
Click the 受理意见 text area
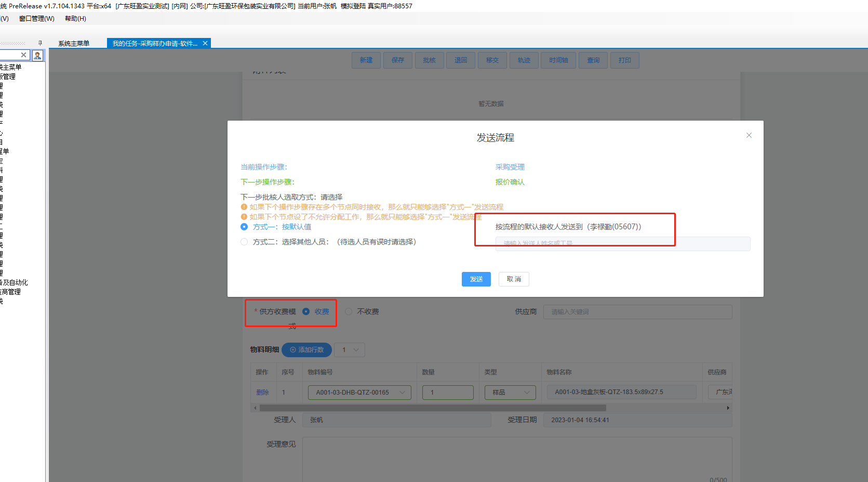click(517, 460)
